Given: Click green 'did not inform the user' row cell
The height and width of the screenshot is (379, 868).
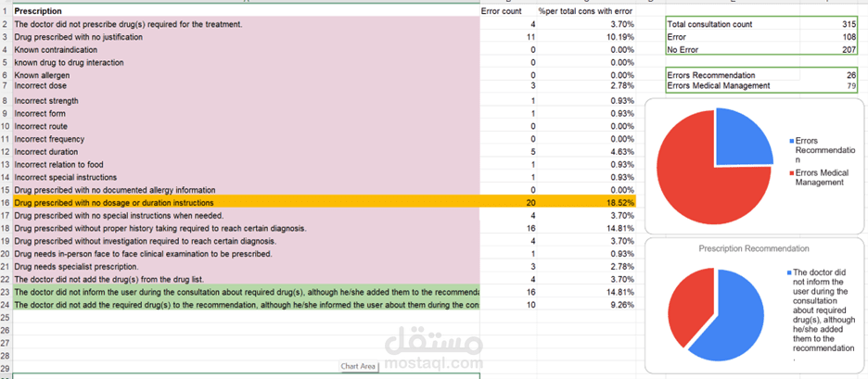Looking at the screenshot, I should pyautogui.click(x=247, y=292).
